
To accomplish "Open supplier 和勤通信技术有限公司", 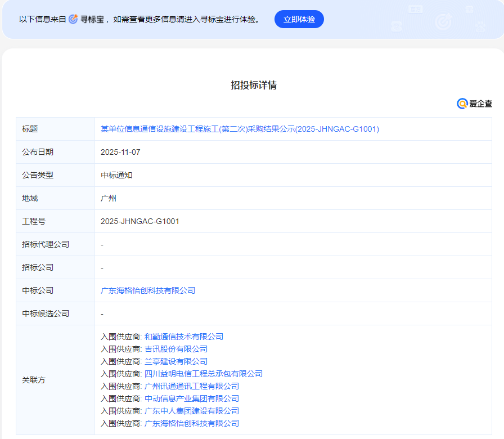I will (184, 337).
